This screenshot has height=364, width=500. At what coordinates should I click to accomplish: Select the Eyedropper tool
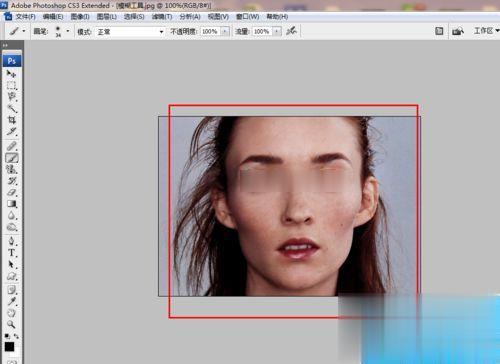pos(11,301)
